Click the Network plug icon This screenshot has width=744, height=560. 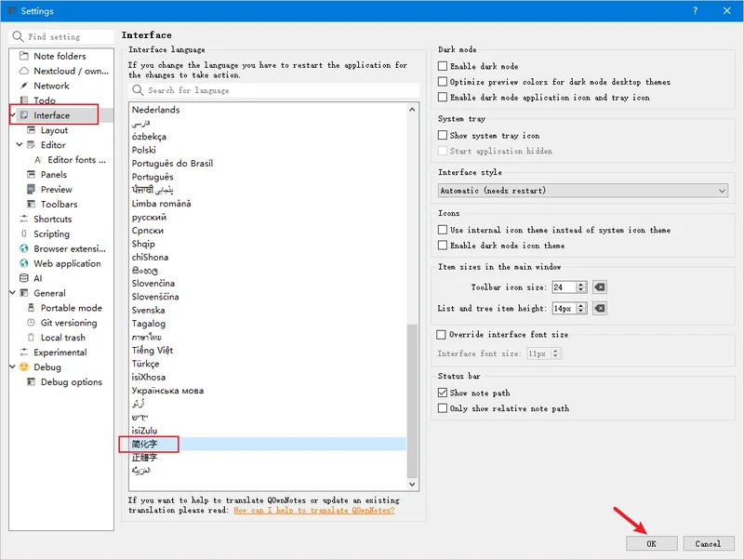click(24, 86)
